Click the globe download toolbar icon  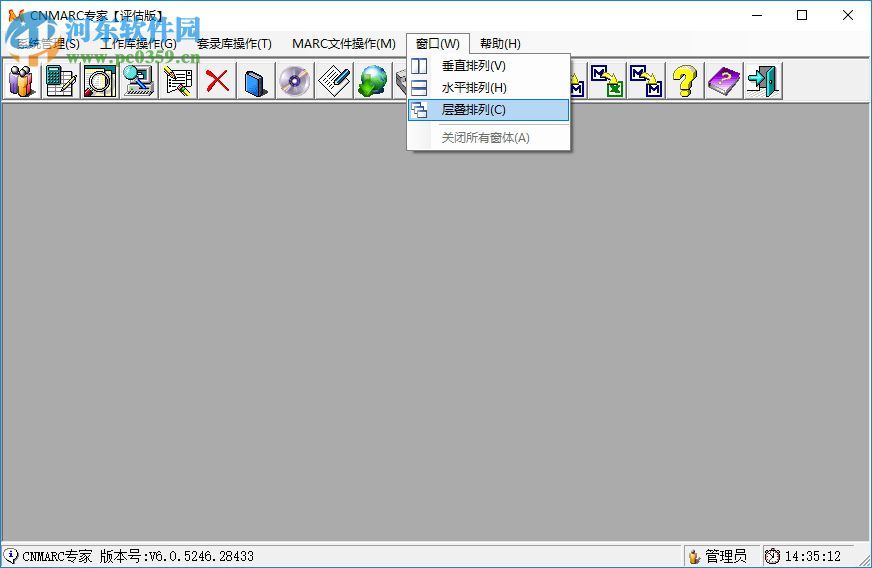click(373, 81)
